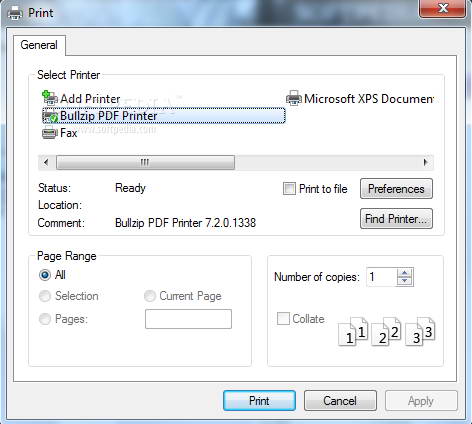
Task: Decrease number of copies with down arrow
Action: [x=405, y=281]
